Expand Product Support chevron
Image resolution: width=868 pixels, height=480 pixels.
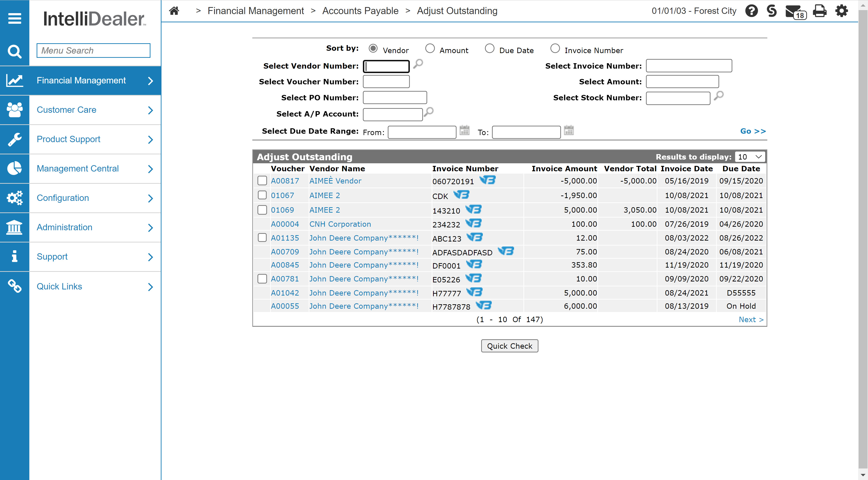[x=151, y=140]
